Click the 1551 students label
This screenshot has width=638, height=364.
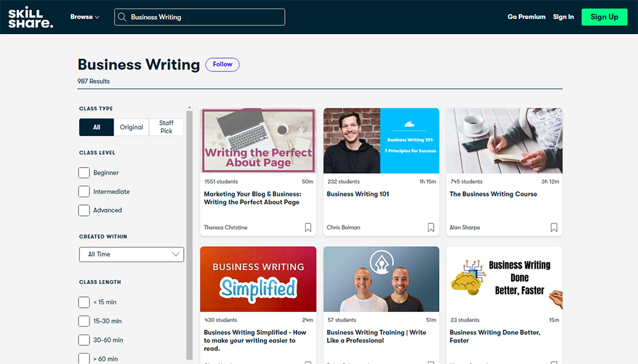click(221, 182)
